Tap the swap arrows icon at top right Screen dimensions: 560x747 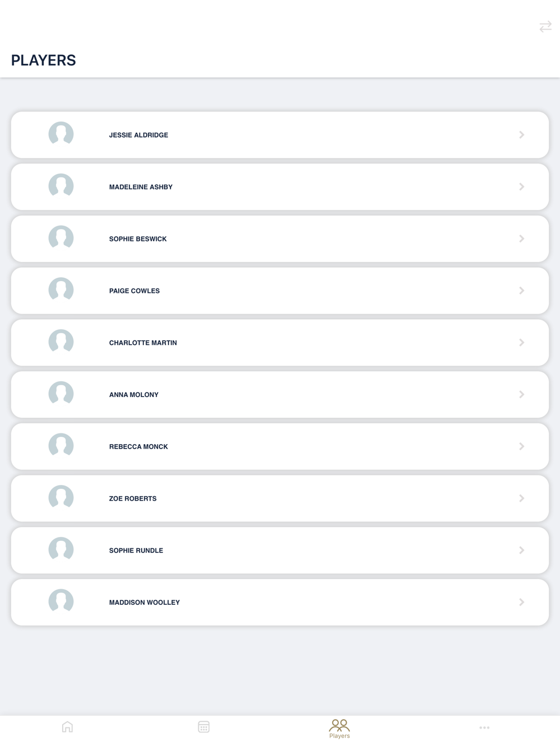545,27
